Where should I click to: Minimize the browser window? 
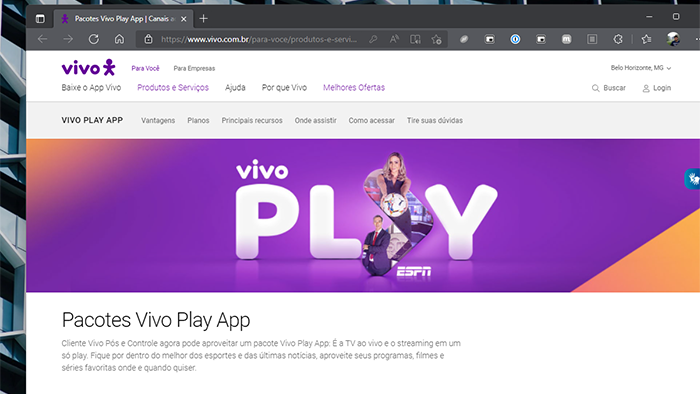pyautogui.click(x=649, y=17)
